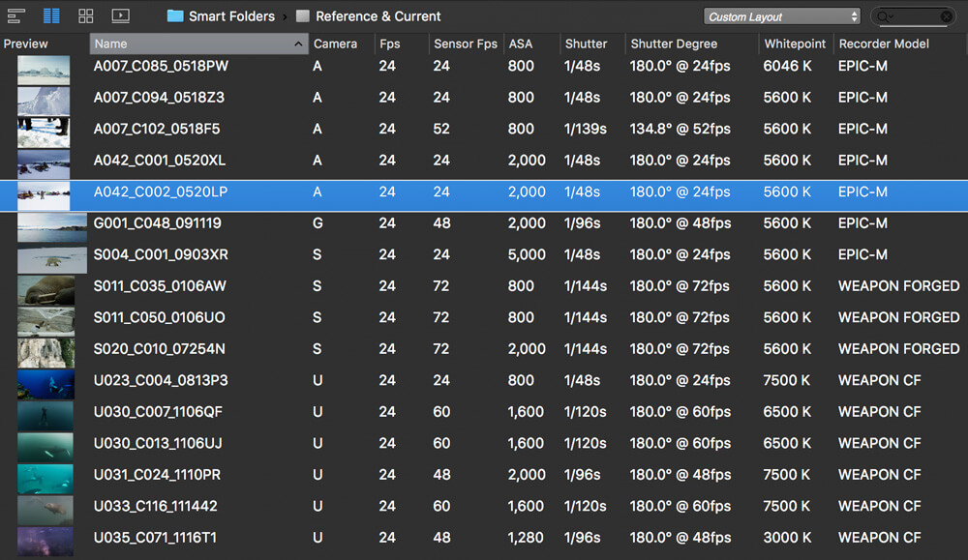Select polar bear thumbnail of S004_C001_0903XR
968x560 pixels.
(52, 258)
